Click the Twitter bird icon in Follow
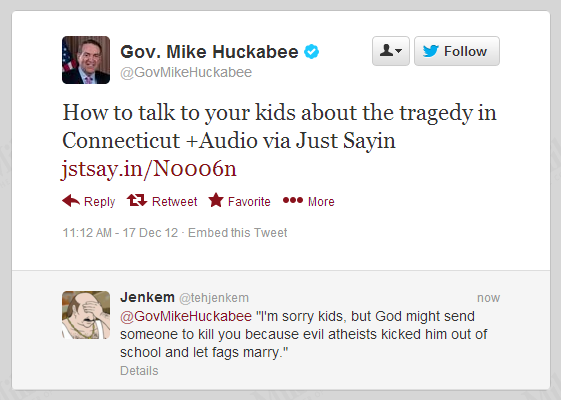This screenshot has width=561, height=400. 430,51
